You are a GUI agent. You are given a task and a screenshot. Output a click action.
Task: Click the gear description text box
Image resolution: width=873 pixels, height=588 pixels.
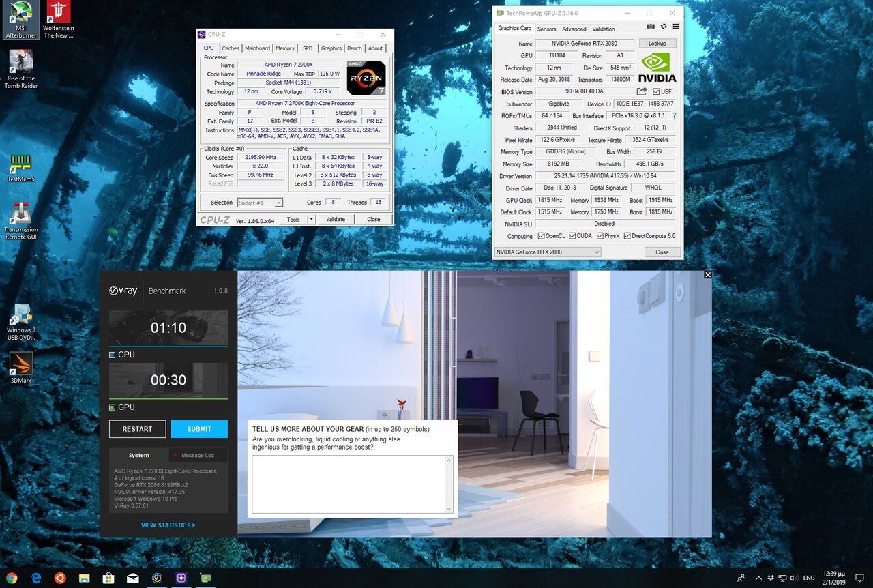(x=349, y=484)
